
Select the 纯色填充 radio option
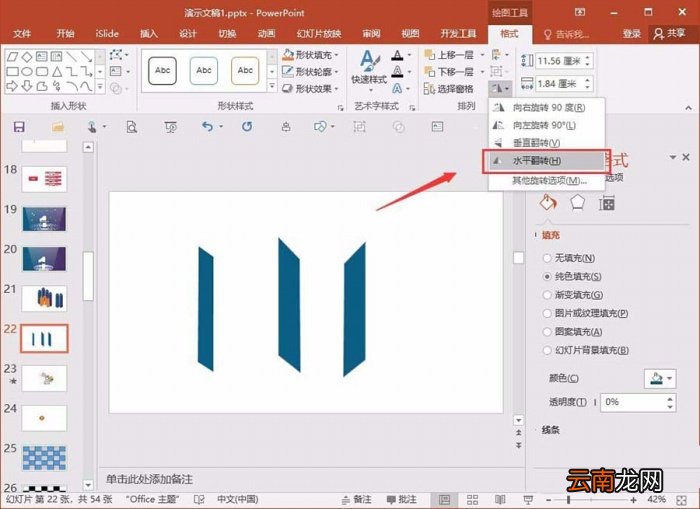[x=547, y=276]
